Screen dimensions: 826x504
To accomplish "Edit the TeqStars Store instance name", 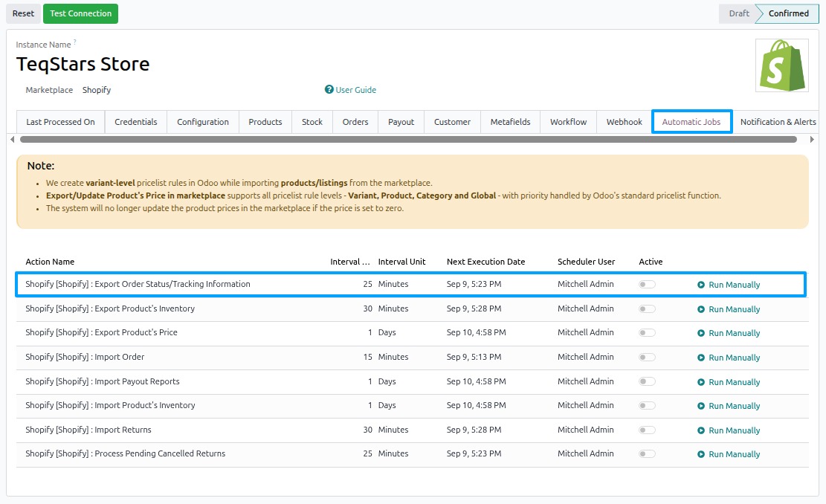I will coord(83,64).
